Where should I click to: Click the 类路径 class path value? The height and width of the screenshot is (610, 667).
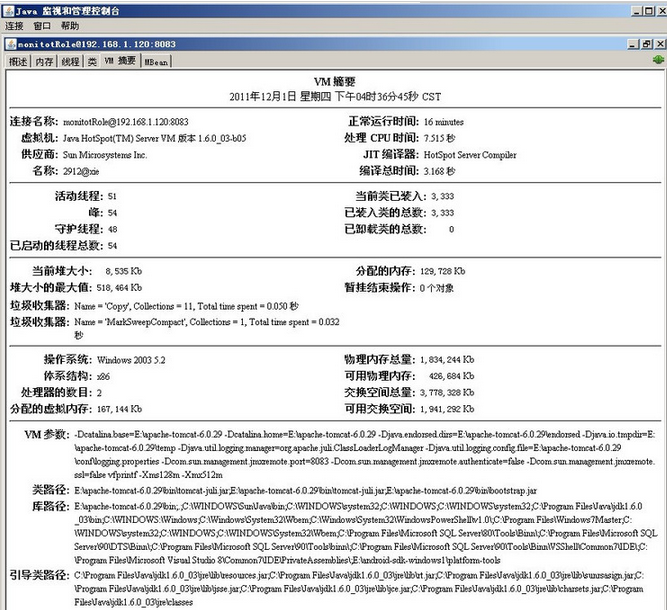coord(305,490)
